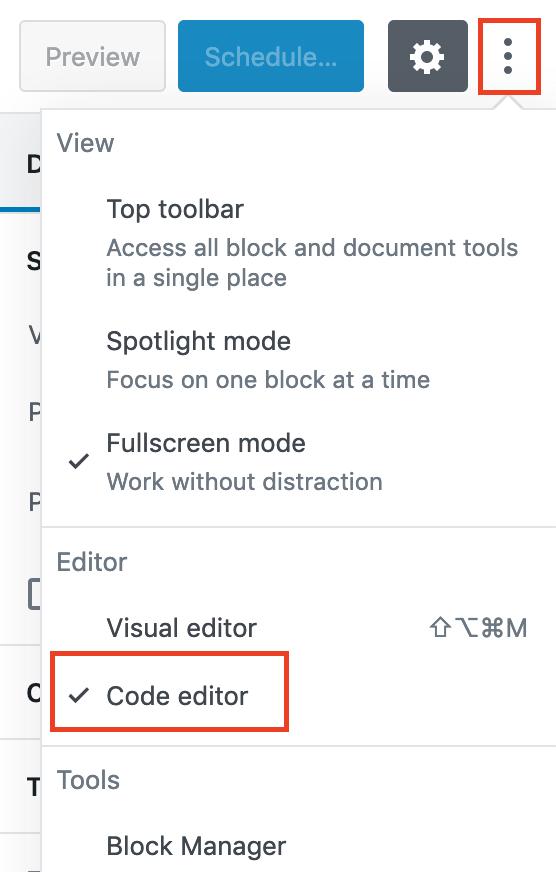Open the Settings gear panel
This screenshot has width=556, height=872.
(x=428, y=56)
